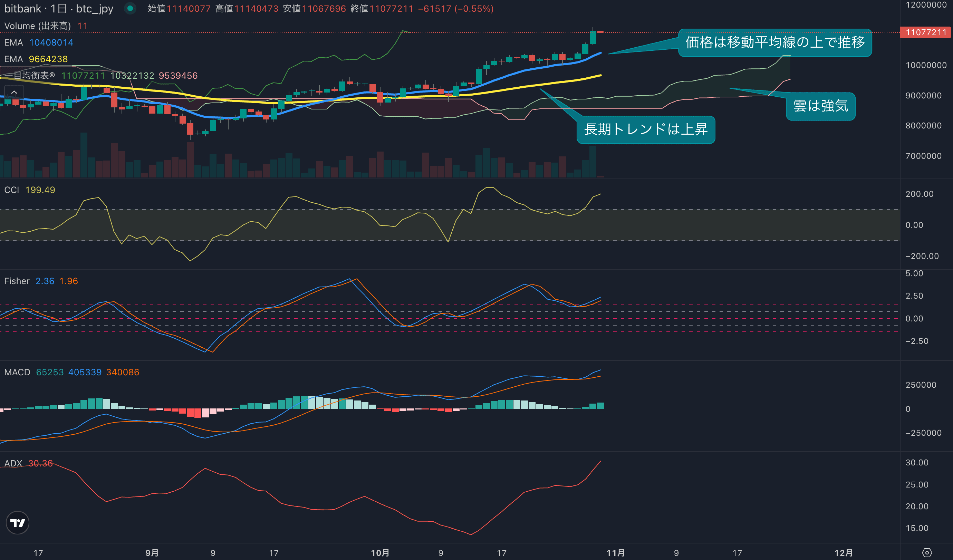953x560 pixels.
Task: Click the TradingView logo icon
Action: pyautogui.click(x=17, y=523)
